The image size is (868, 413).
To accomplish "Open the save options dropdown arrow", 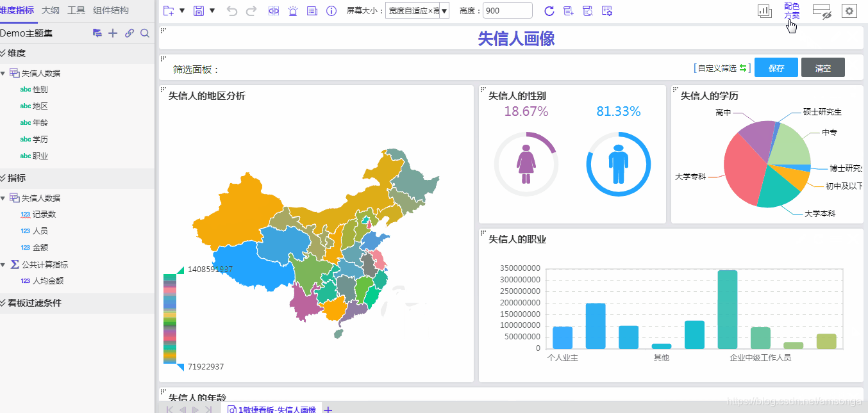I will tap(212, 11).
